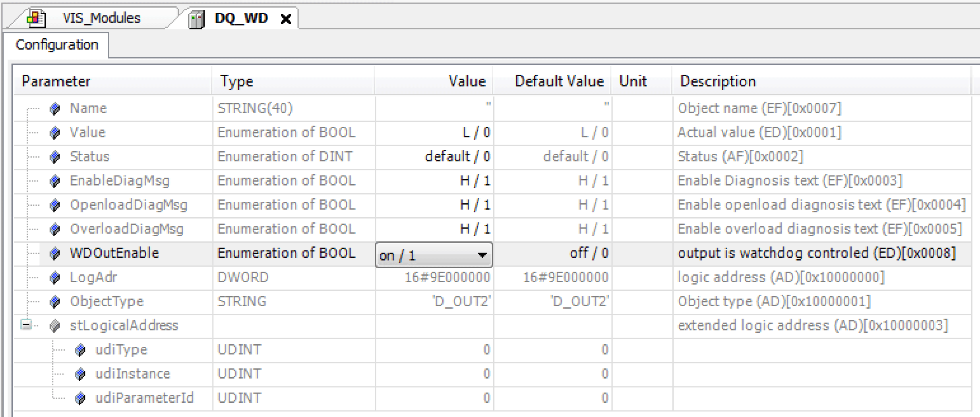This screenshot has height=417, width=980.
Task: Click the udiParameterId parameter icon
Action: point(80,398)
